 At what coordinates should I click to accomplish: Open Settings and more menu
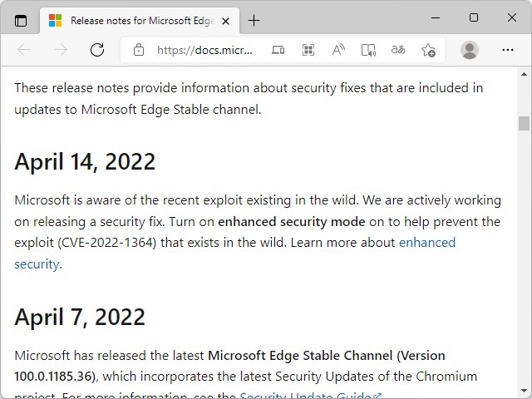[508, 50]
